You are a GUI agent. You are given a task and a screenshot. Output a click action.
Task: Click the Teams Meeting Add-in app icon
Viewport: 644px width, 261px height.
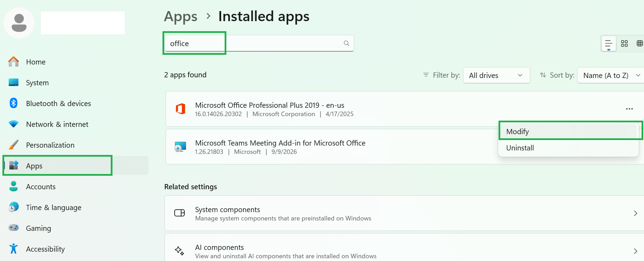181,147
